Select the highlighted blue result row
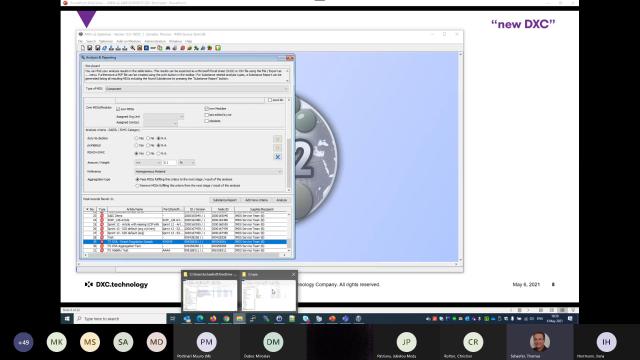 pyautogui.click(x=185, y=242)
